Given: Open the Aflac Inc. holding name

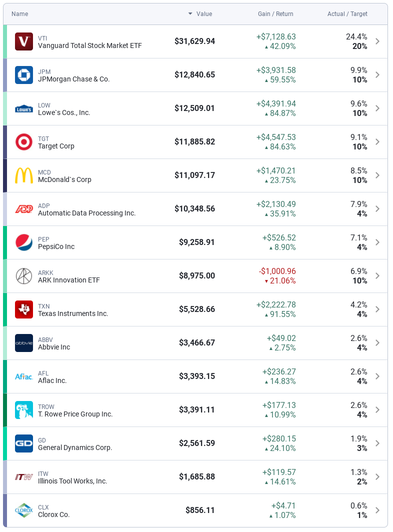Looking at the screenshot, I should coord(52,380).
